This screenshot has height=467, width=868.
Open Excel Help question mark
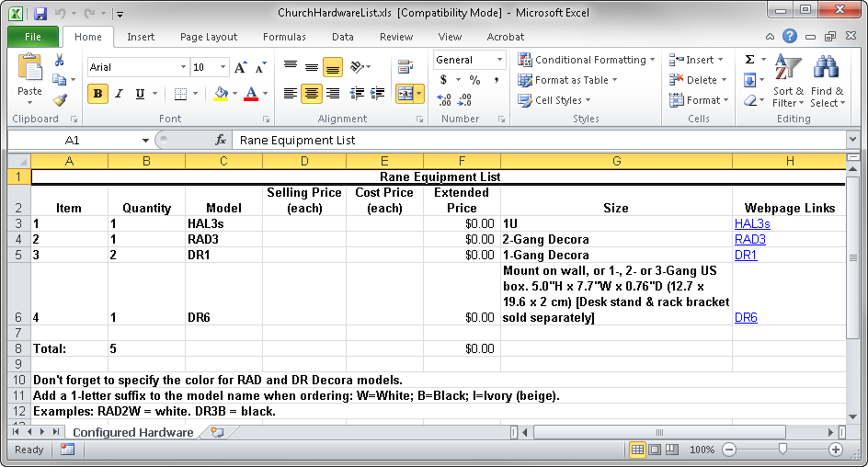[x=790, y=37]
